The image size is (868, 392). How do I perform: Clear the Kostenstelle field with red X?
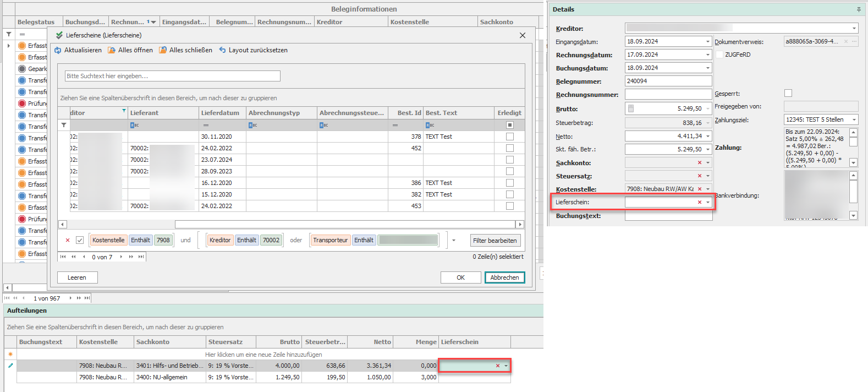[700, 189]
